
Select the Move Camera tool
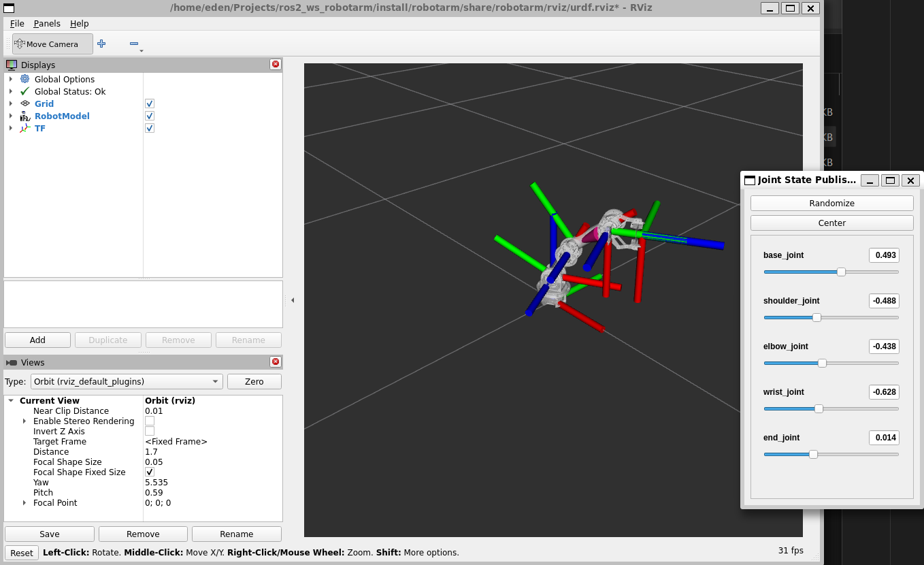pyautogui.click(x=52, y=44)
